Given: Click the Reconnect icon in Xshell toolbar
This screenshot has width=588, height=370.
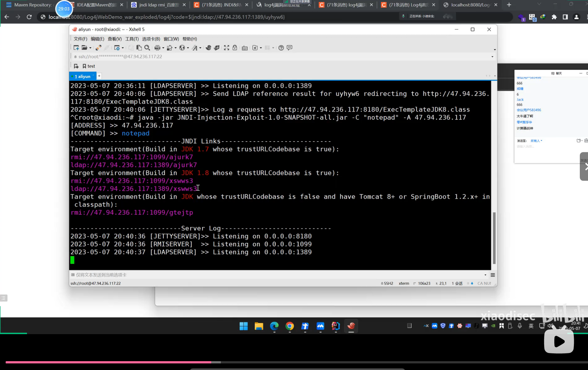Looking at the screenshot, I should click(x=99, y=48).
